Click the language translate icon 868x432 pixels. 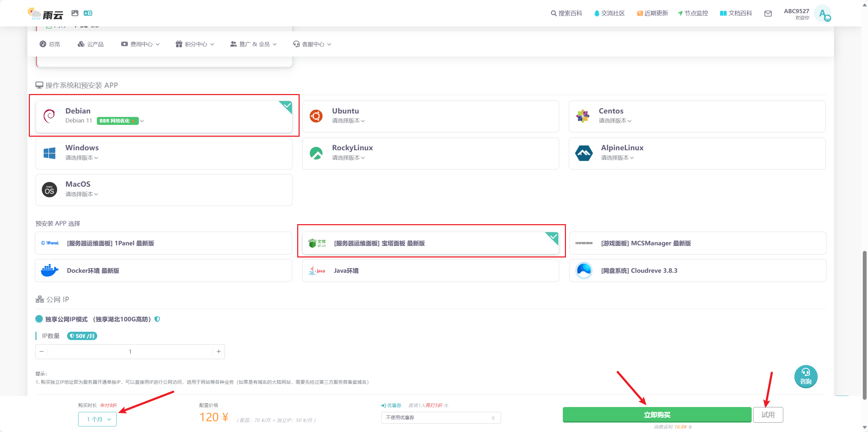(88, 13)
